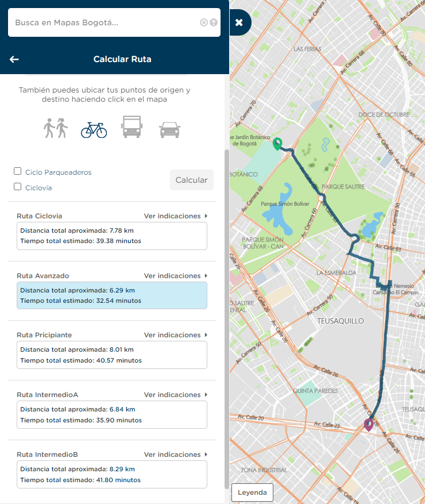The width and height of the screenshot is (425, 504).
Task: Click the green origin marker on map
Action: click(x=277, y=144)
